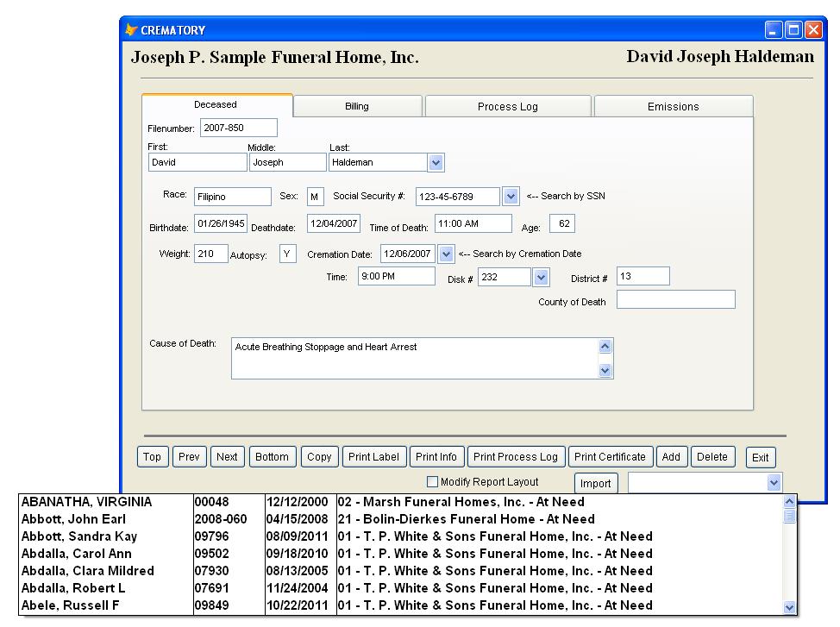
Task: Switch to the Deceased tab
Action: coord(217,105)
